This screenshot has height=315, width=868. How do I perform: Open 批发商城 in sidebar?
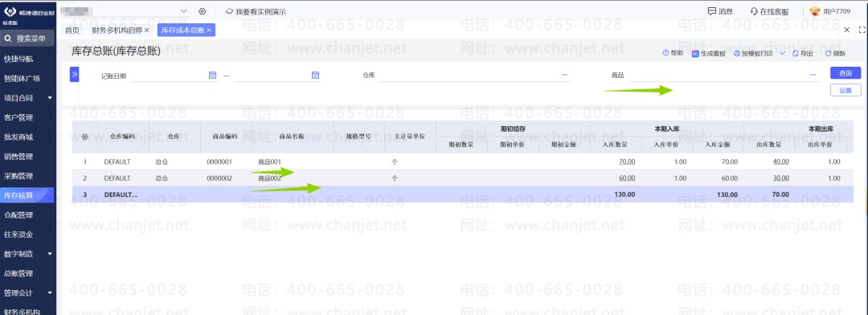pos(18,137)
